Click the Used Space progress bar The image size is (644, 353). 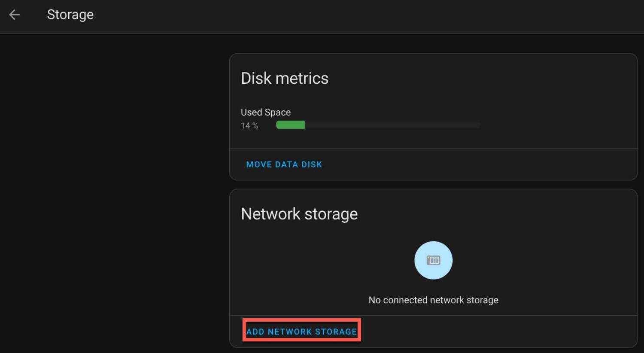click(378, 125)
